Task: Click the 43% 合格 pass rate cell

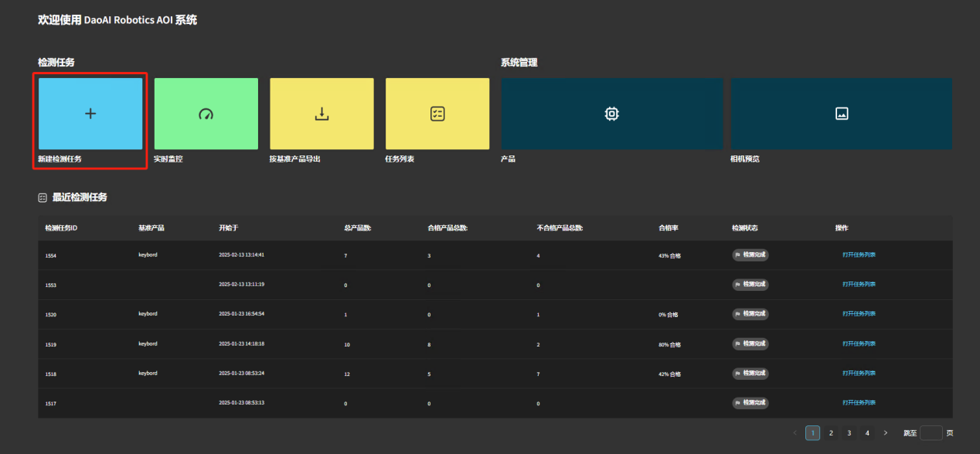Action: tap(669, 255)
